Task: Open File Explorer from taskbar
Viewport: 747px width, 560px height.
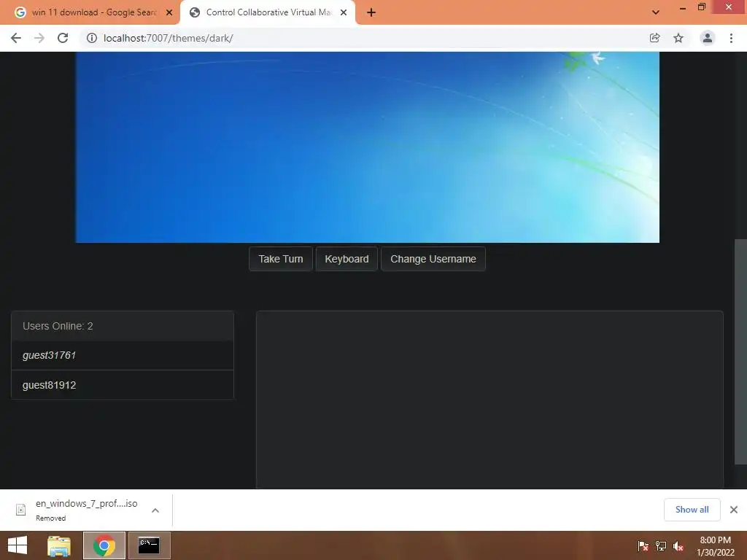Action: pos(59,545)
